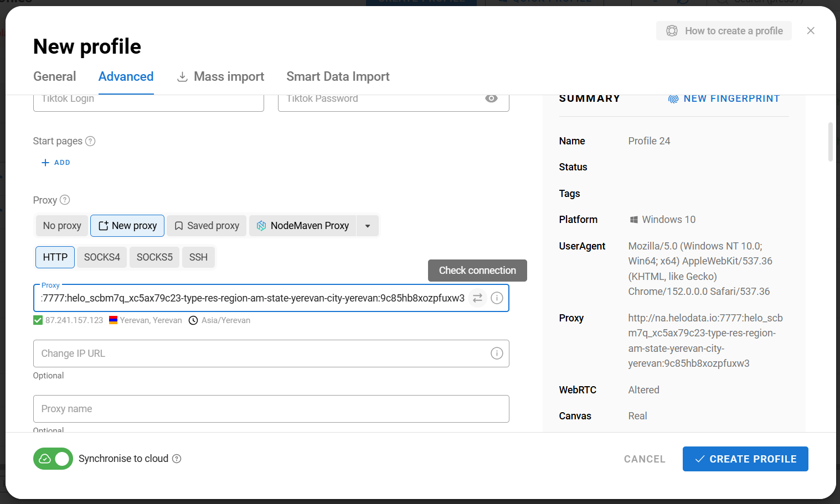
Task: Click the summary panel scrollbar
Action: (x=830, y=142)
